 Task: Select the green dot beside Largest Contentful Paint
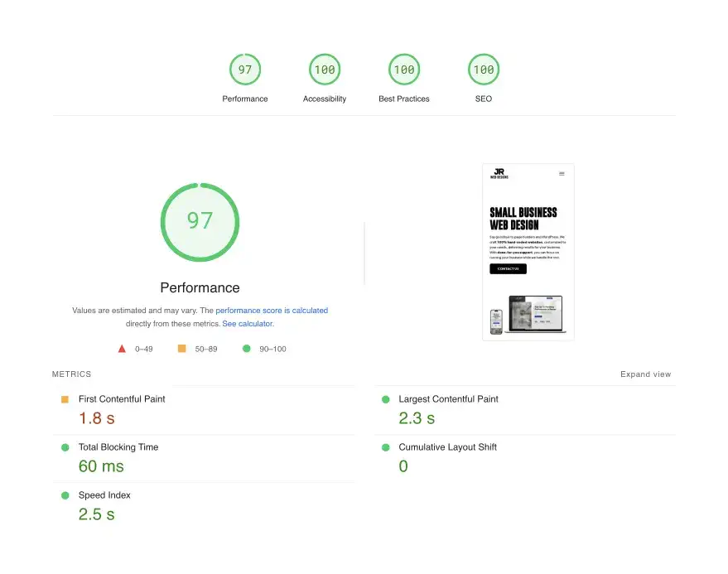tap(384, 399)
